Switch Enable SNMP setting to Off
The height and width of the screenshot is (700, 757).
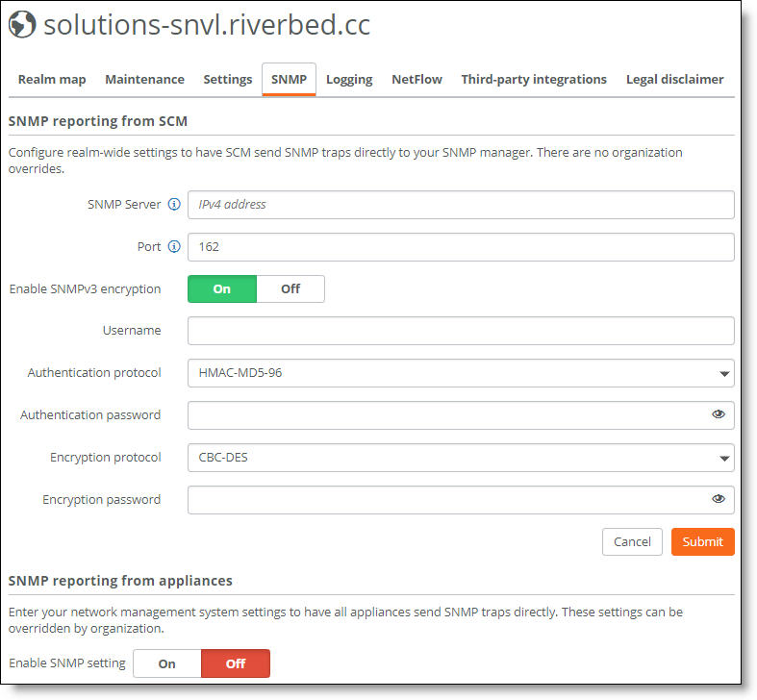(x=236, y=663)
